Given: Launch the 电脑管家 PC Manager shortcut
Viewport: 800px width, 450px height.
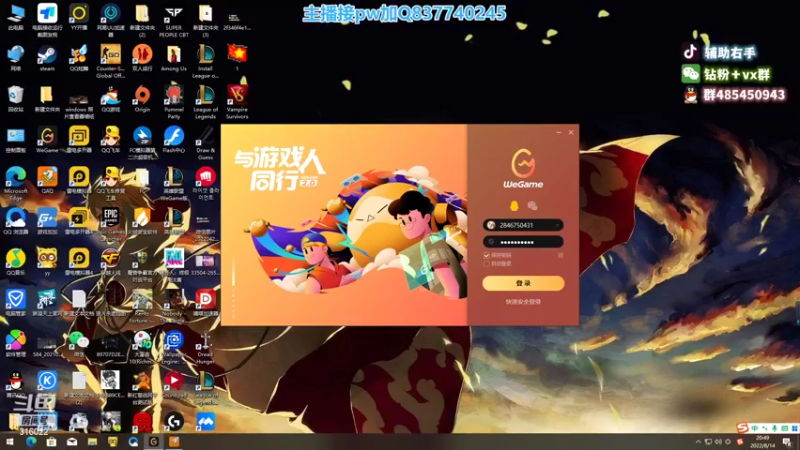Looking at the screenshot, I should [x=15, y=303].
